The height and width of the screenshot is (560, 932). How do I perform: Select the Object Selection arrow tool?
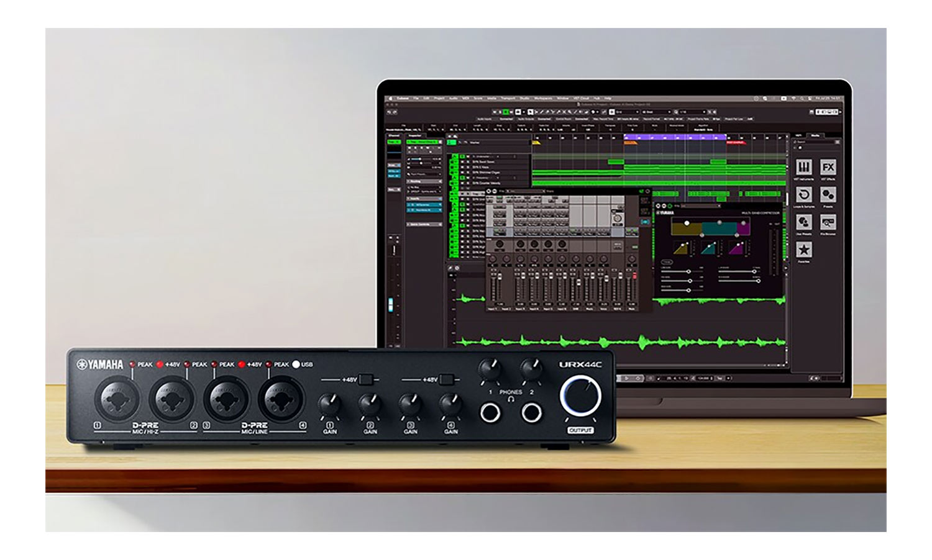click(x=530, y=112)
